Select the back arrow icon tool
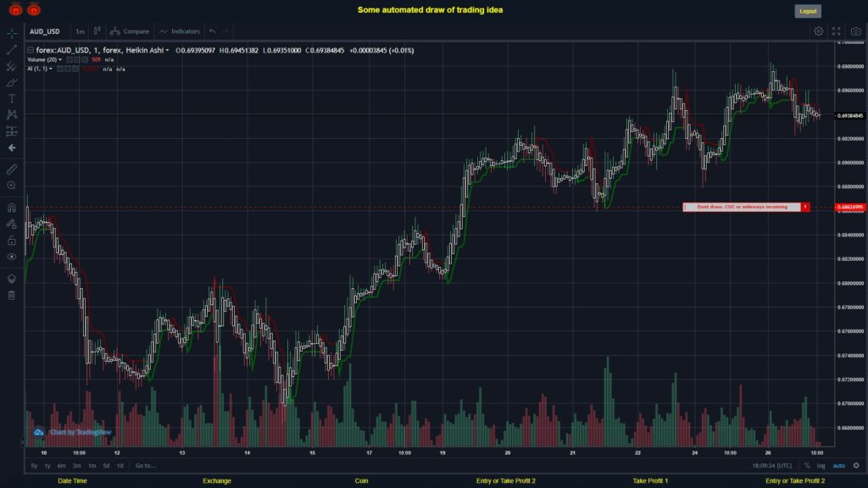 click(x=12, y=147)
